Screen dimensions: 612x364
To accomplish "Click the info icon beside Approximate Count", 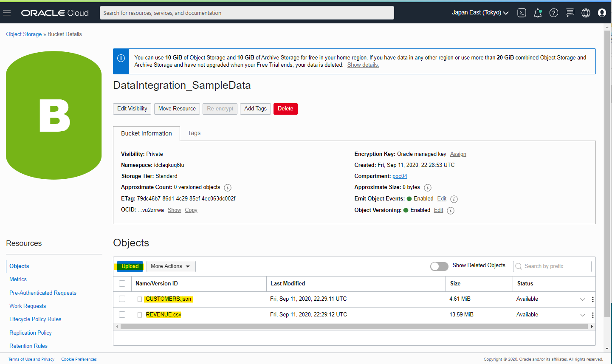I will pos(227,187).
